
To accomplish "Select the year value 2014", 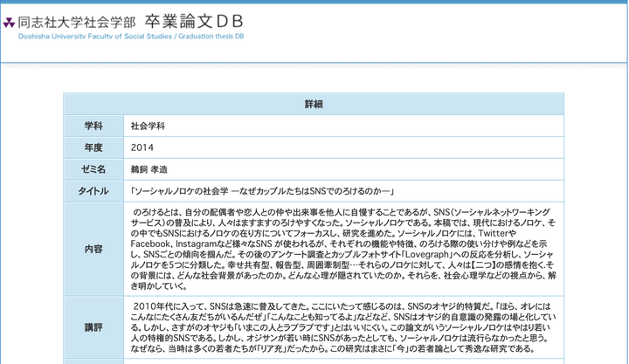I will 142,148.
